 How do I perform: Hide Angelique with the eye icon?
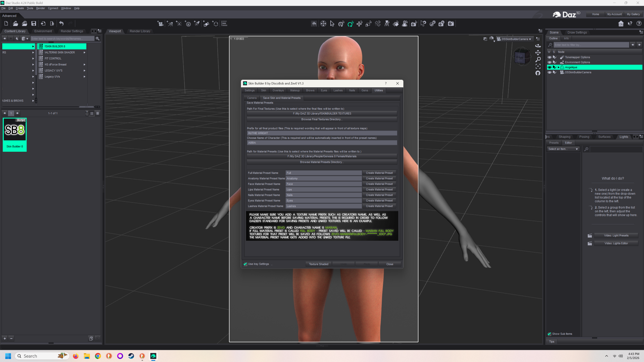pos(549,67)
